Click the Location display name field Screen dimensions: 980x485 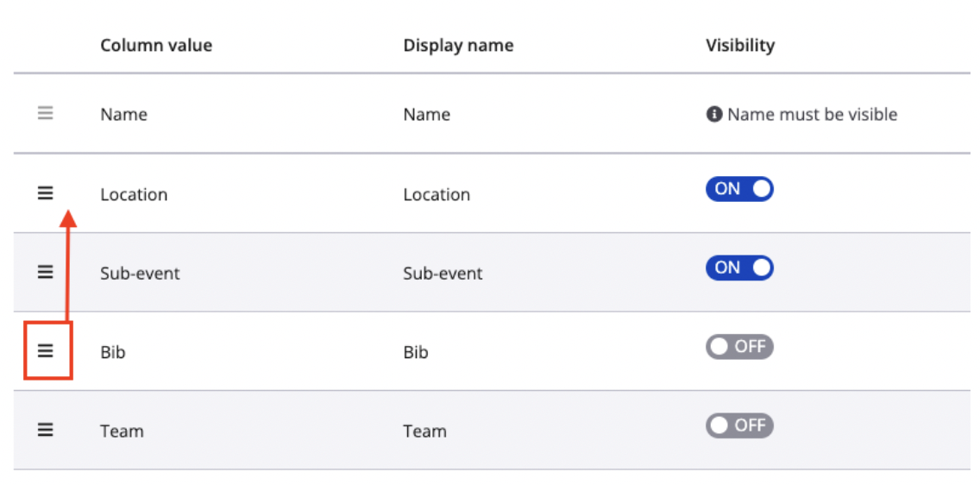(x=437, y=194)
